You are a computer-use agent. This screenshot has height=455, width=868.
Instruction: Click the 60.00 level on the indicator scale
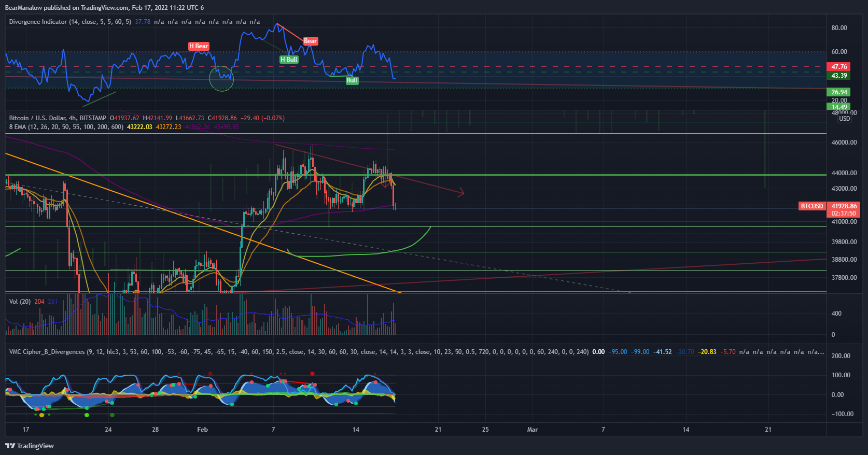[839, 52]
